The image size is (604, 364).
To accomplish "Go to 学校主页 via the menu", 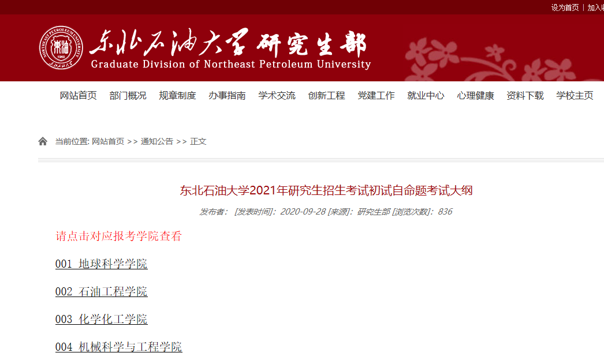I will 574,96.
